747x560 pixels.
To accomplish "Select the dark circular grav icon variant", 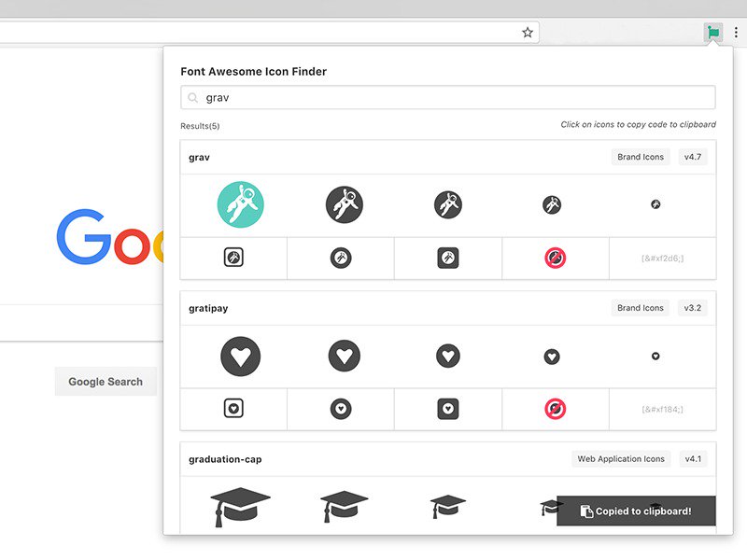I will [344, 203].
